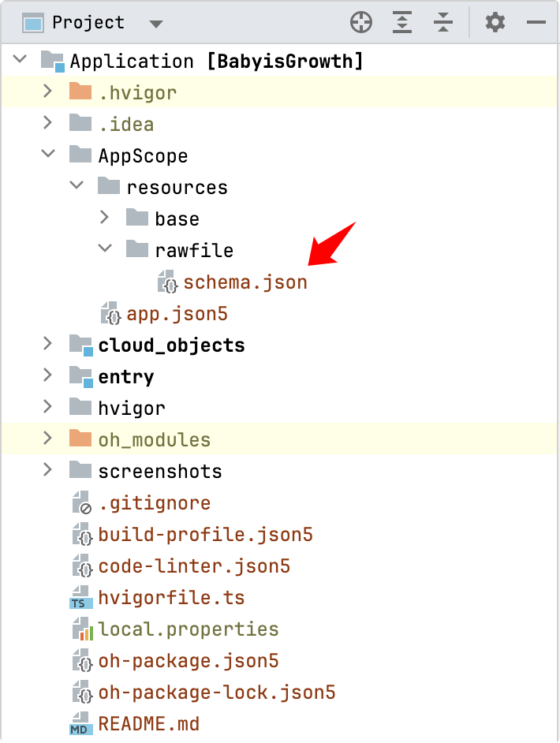Expand the screenshots folder chevron

coord(47,469)
